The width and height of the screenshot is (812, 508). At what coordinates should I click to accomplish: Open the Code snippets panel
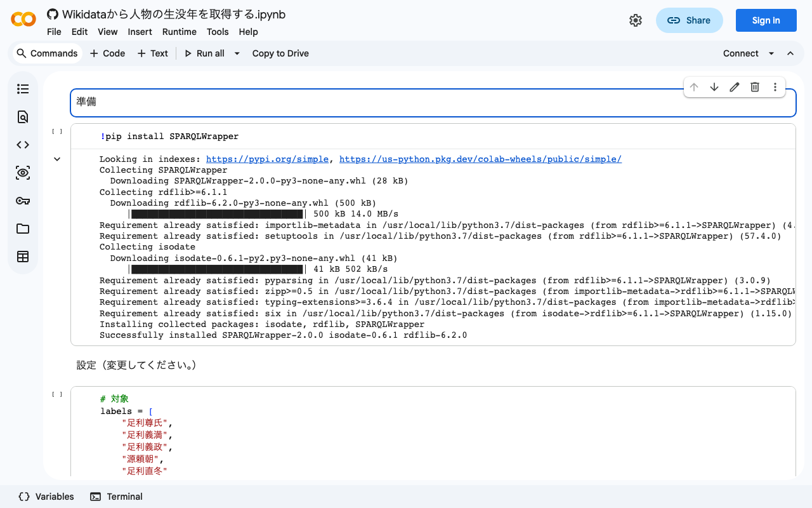pyautogui.click(x=23, y=144)
